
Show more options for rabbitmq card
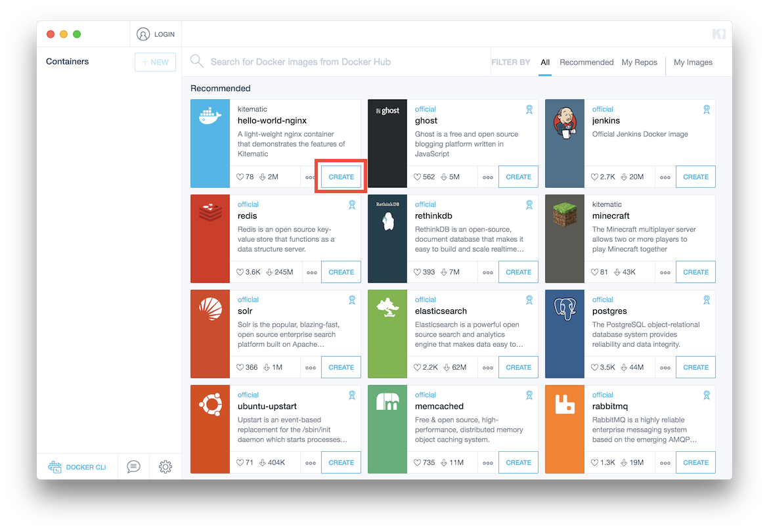coord(665,463)
